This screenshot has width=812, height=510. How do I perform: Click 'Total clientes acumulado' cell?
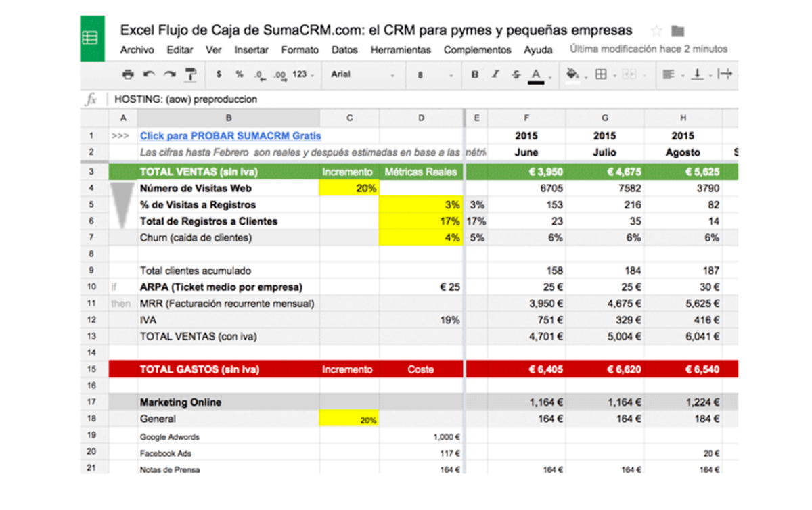(229, 271)
